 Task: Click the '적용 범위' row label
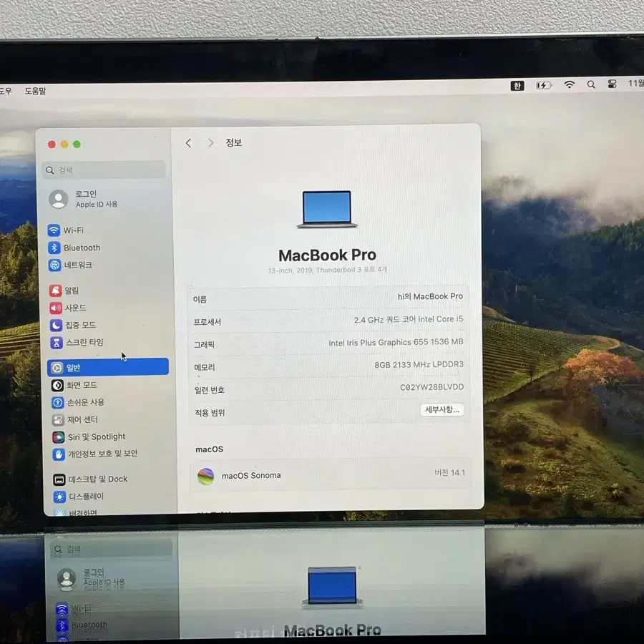tap(210, 413)
